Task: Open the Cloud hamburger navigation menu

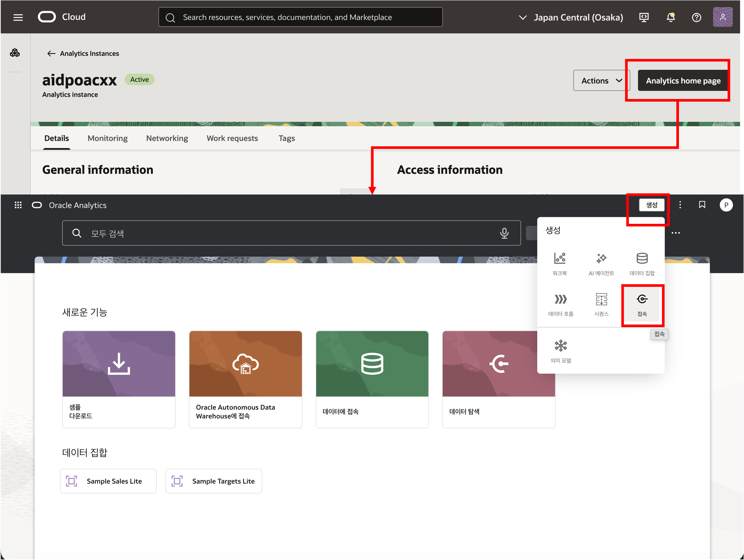Action: click(x=18, y=17)
